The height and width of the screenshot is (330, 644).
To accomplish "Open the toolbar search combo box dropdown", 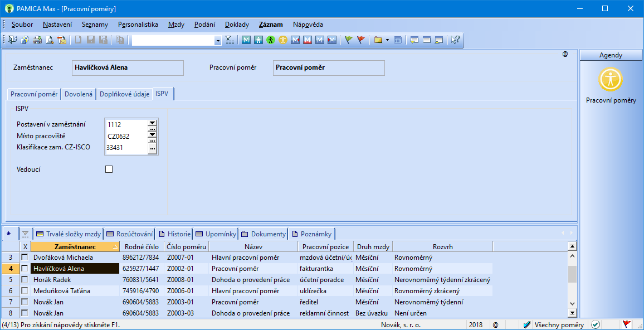I will click(218, 40).
